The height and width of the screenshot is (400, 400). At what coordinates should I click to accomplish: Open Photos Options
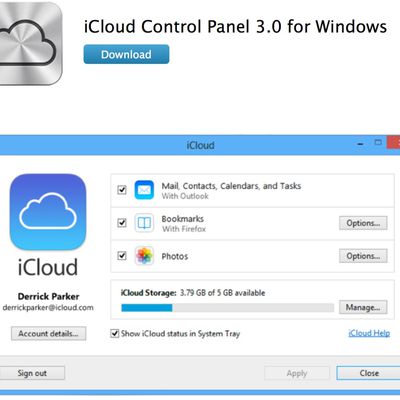[x=363, y=256]
